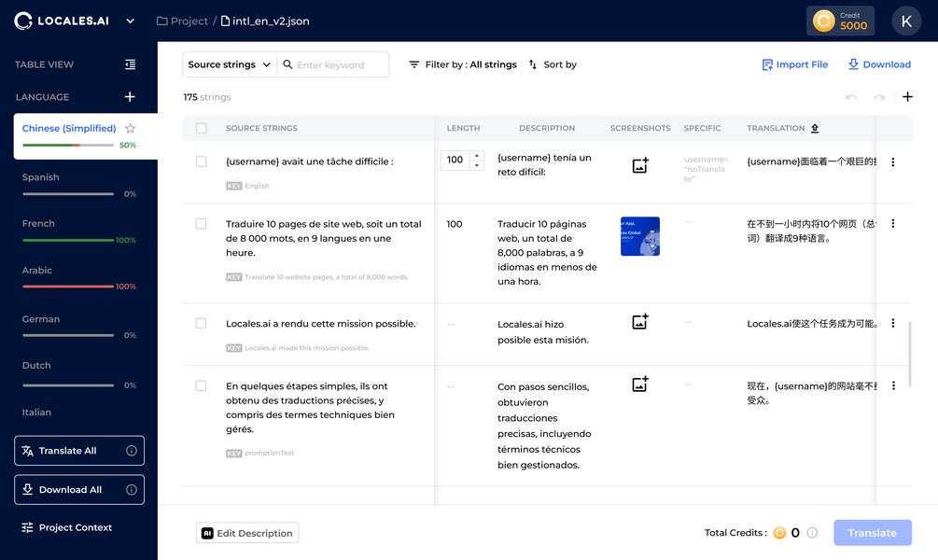Expand the Locales.AI workspace chevron
938x560 pixels.
pyautogui.click(x=130, y=21)
